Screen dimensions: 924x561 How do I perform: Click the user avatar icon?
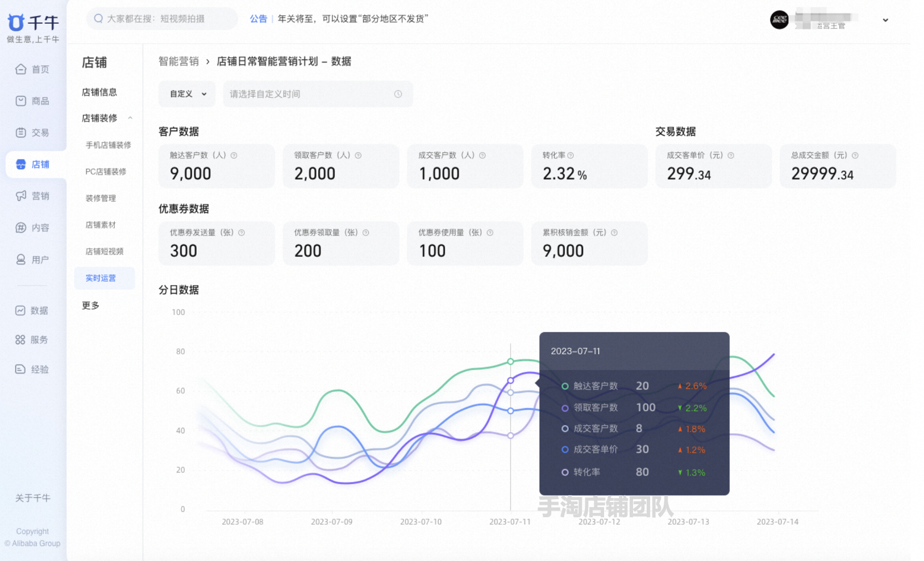779,20
